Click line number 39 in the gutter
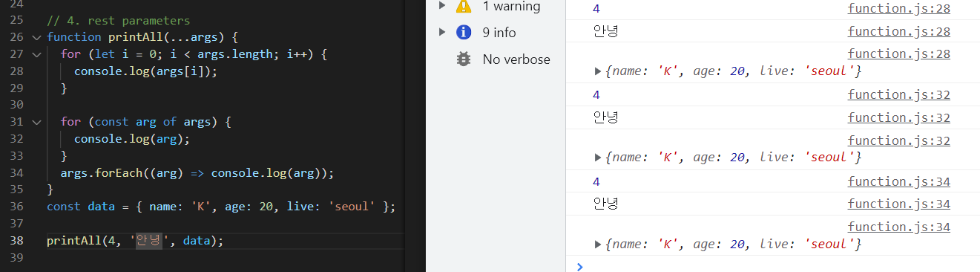The image size is (980, 272). coord(17,258)
